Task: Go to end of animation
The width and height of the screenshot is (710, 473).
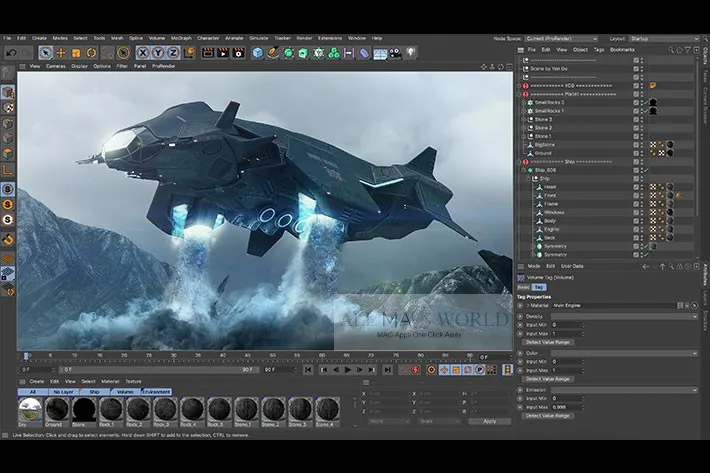Action: point(388,370)
